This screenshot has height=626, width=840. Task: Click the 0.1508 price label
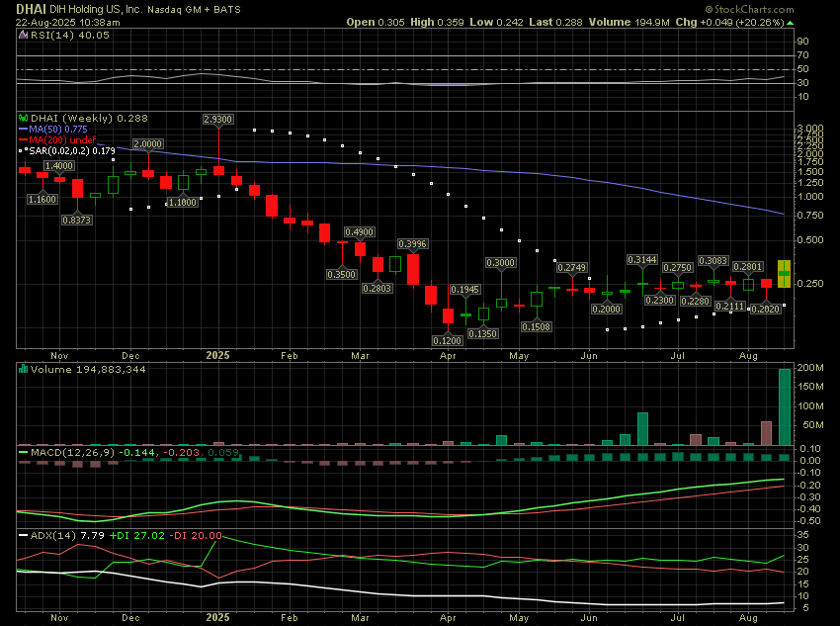coord(537,327)
